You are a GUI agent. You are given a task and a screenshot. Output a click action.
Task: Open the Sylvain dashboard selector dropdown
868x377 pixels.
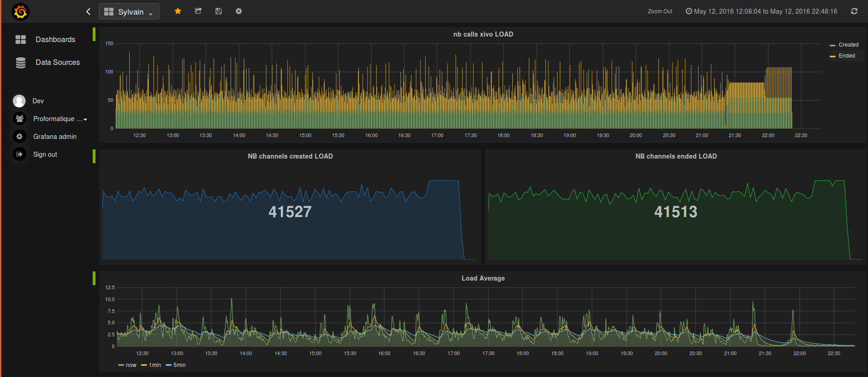(x=129, y=11)
